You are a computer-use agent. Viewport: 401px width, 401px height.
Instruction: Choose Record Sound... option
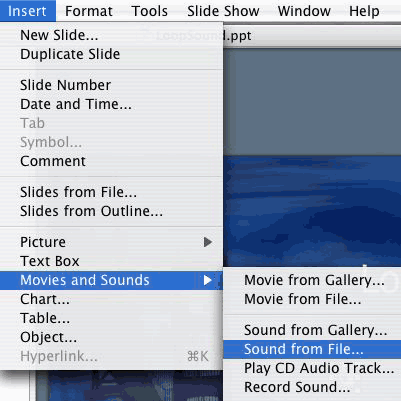point(312,387)
